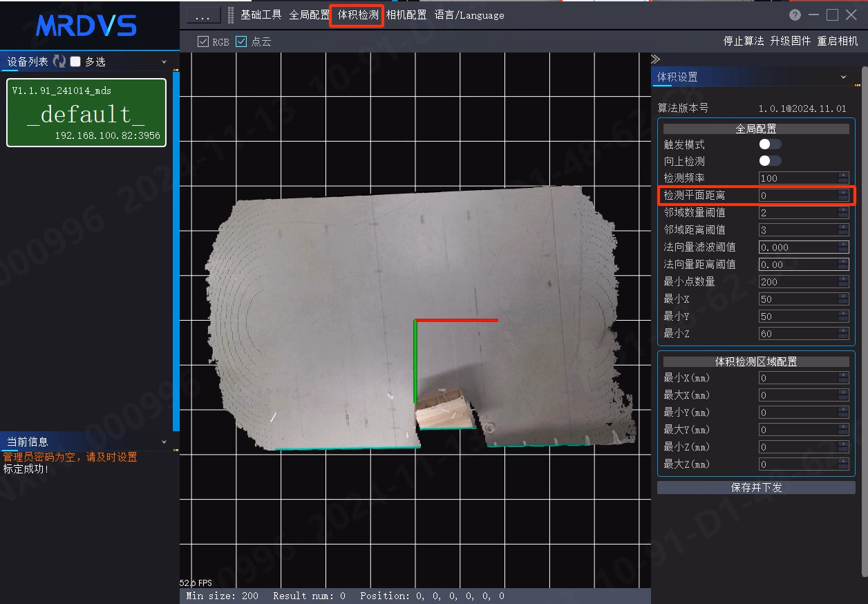The image size is (868, 604).
Task: Click the refresh device list icon
Action: click(x=59, y=62)
